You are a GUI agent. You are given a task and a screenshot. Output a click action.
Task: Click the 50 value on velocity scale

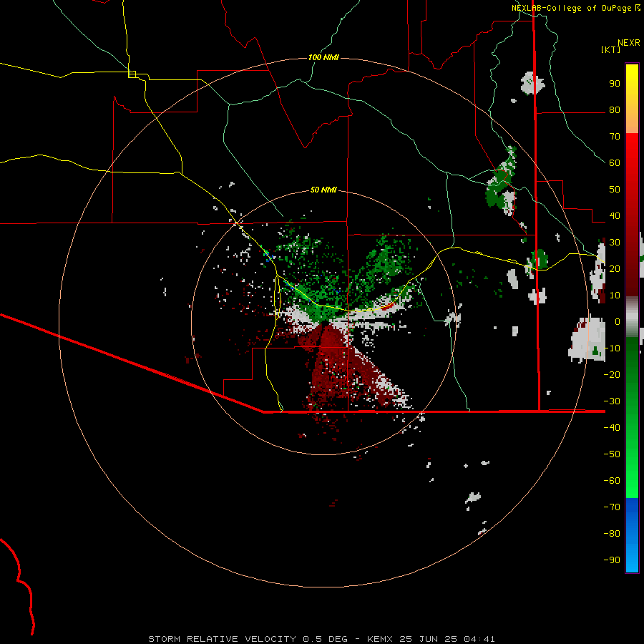(615, 190)
